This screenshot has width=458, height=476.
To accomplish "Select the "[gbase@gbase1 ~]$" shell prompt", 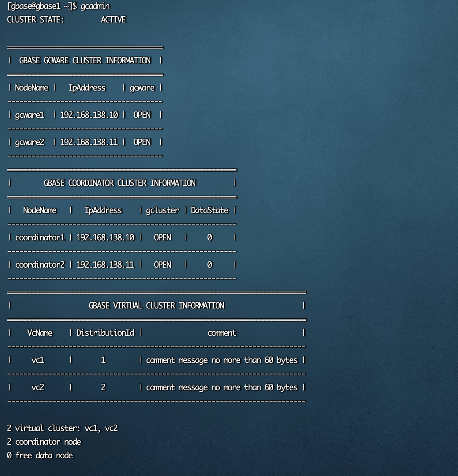I will (42, 6).
